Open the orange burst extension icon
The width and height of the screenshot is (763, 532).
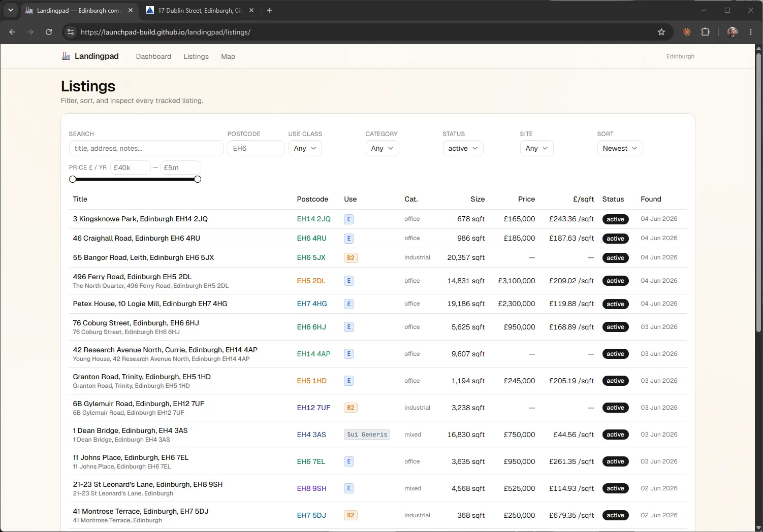click(687, 32)
